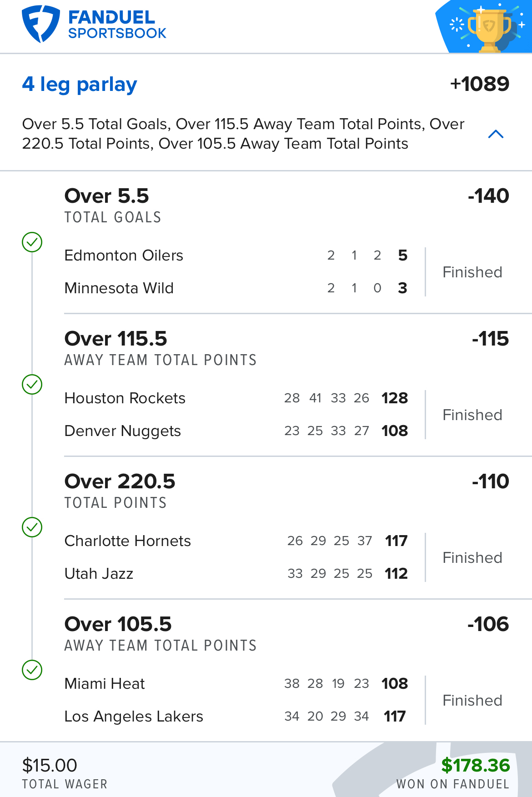Click the green checkmark beside Edmonton Oilers
Image resolution: width=532 pixels, height=797 pixels.
[32, 242]
